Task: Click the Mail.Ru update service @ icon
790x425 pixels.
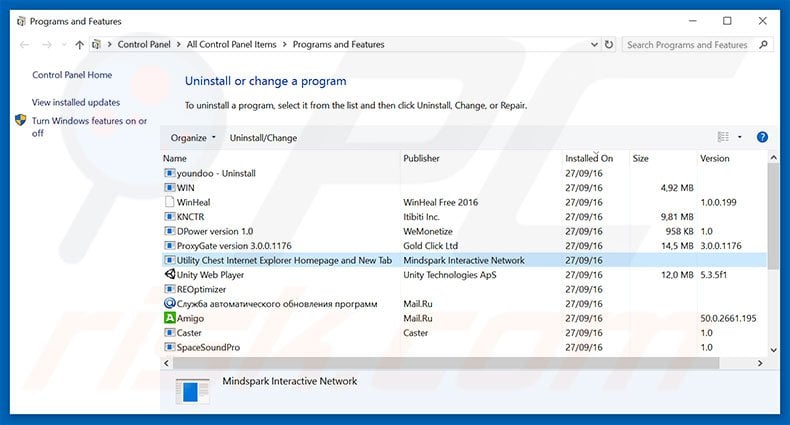Action: (170, 304)
